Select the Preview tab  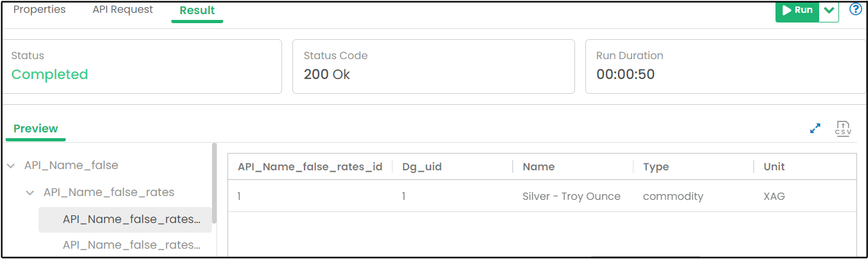coord(36,129)
